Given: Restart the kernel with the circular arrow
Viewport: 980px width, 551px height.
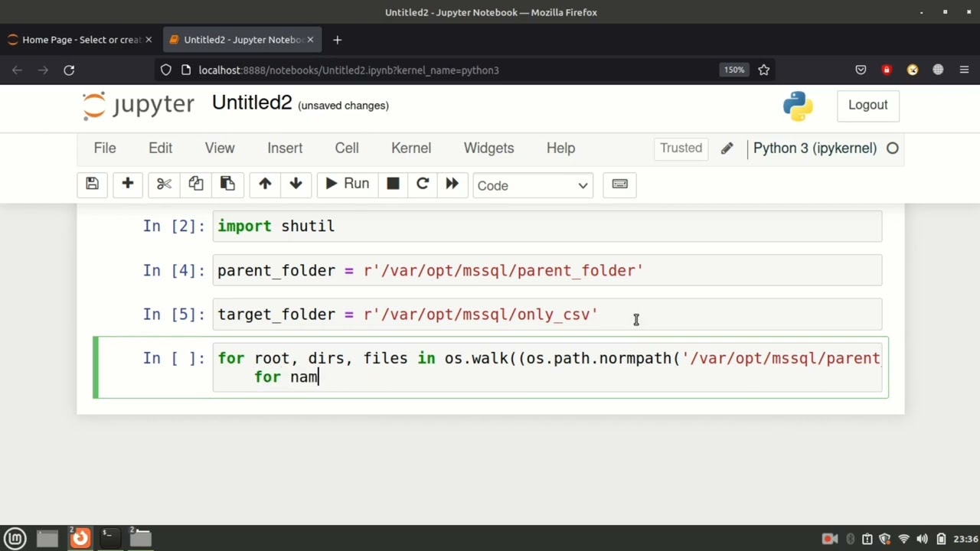Looking at the screenshot, I should point(423,184).
